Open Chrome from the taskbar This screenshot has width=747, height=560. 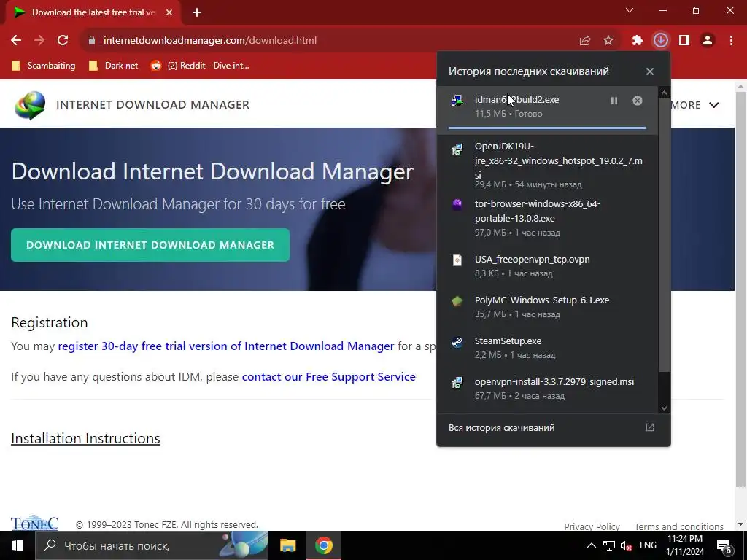coord(323,545)
